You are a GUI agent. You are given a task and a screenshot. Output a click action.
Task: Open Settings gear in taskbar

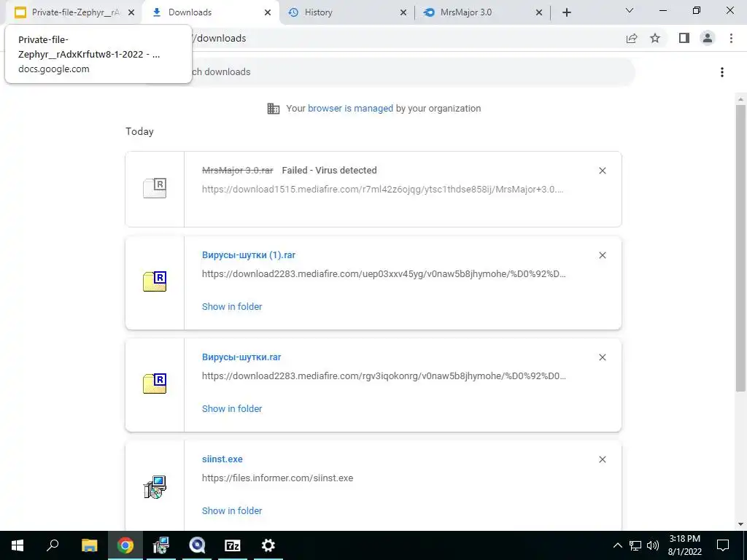point(268,545)
